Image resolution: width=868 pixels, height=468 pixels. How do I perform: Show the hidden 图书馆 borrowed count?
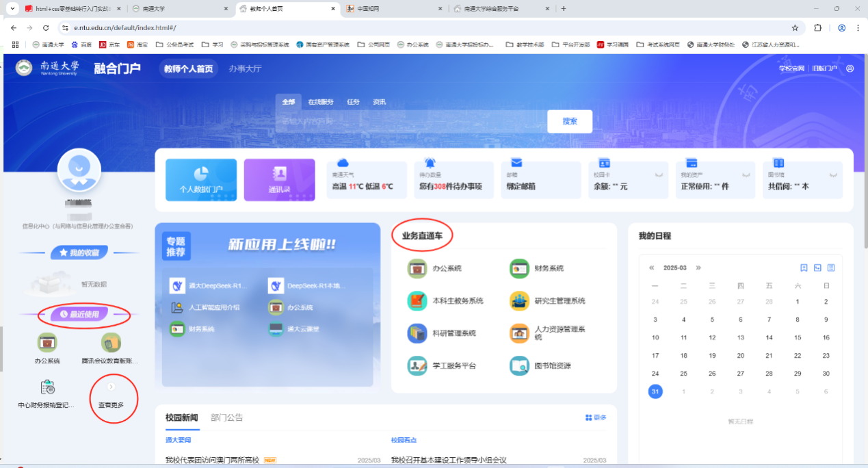832,175
